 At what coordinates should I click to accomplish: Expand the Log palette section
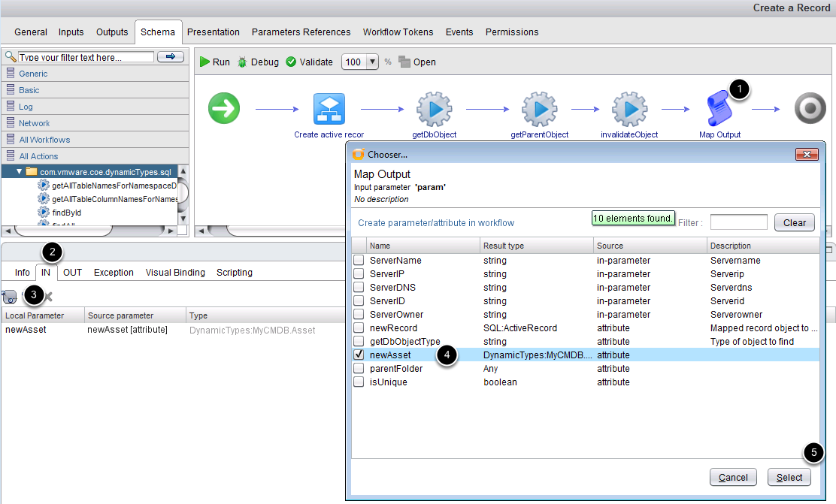[95, 107]
